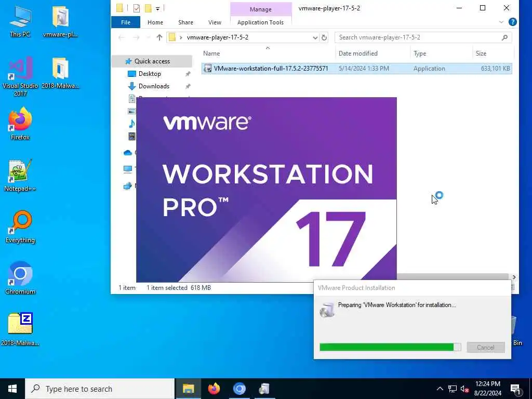Screen dimensions: 532x399
Task: Click the Explorer Help question-mark icon
Action: (x=513, y=22)
